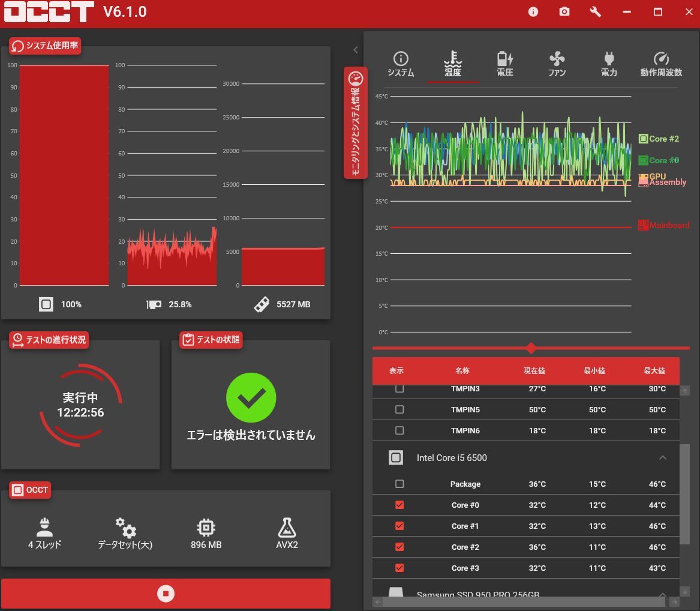The width and height of the screenshot is (700, 611).
Task: Click the データセット(大) gears icon
Action: (125, 527)
